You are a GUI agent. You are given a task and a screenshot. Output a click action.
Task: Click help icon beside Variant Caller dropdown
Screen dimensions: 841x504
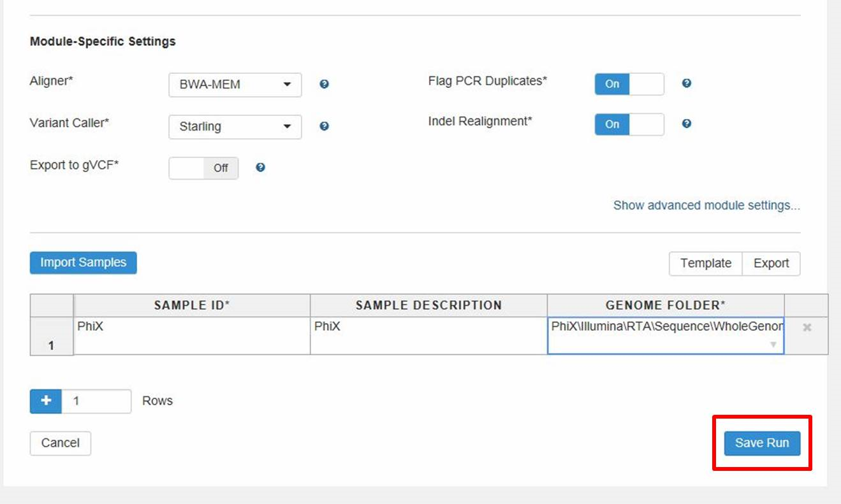[324, 126]
